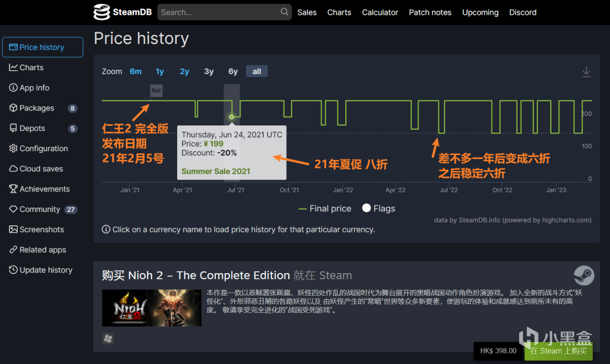610x364 pixels.
Task: Click the HK$ 398.00 price label
Action: tap(498, 351)
